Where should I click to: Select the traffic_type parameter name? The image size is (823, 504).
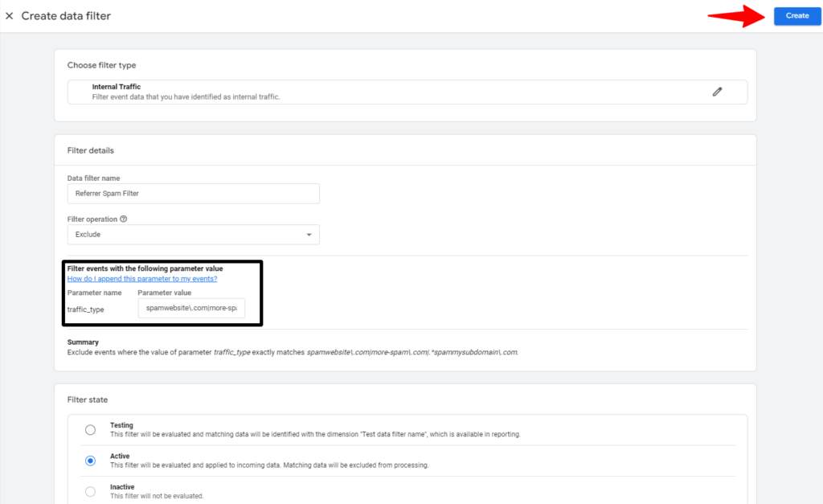87,309
